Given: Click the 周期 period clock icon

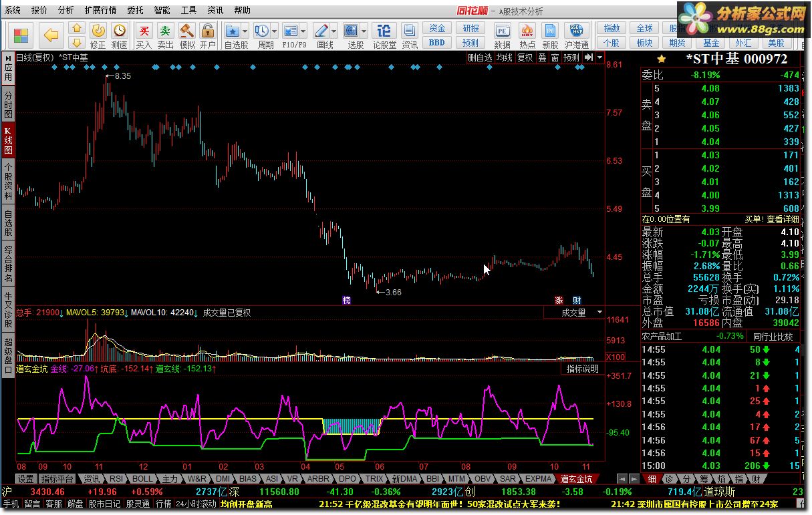Looking at the screenshot, I should point(262,31).
